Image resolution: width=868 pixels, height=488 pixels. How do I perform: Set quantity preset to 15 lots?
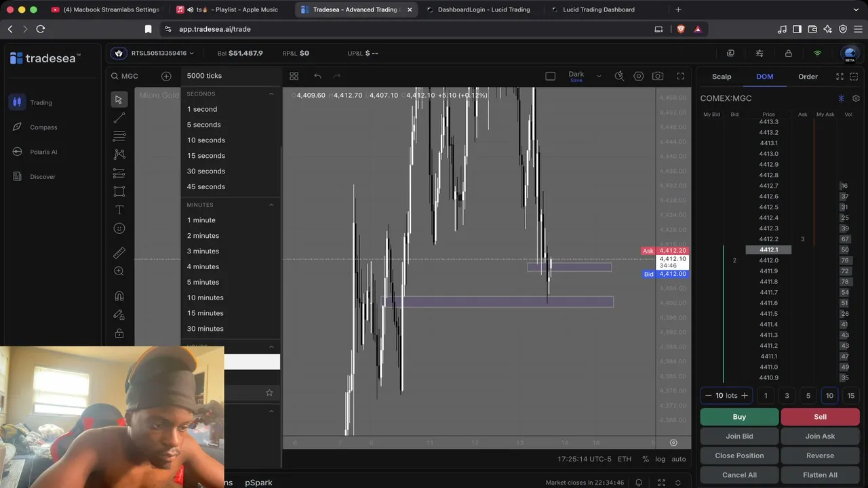pos(850,396)
